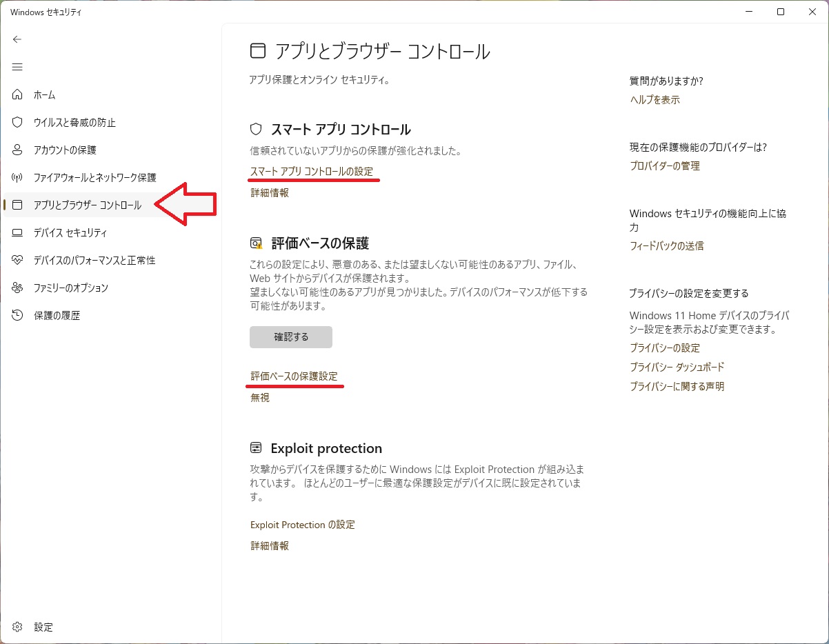This screenshot has height=644, width=829.
Task: Click the ウイルスと脅威の防止 shield icon
Action: (x=18, y=122)
